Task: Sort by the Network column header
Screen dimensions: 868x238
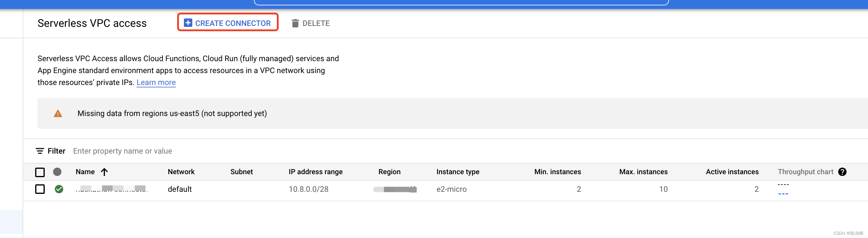Action: [181, 172]
